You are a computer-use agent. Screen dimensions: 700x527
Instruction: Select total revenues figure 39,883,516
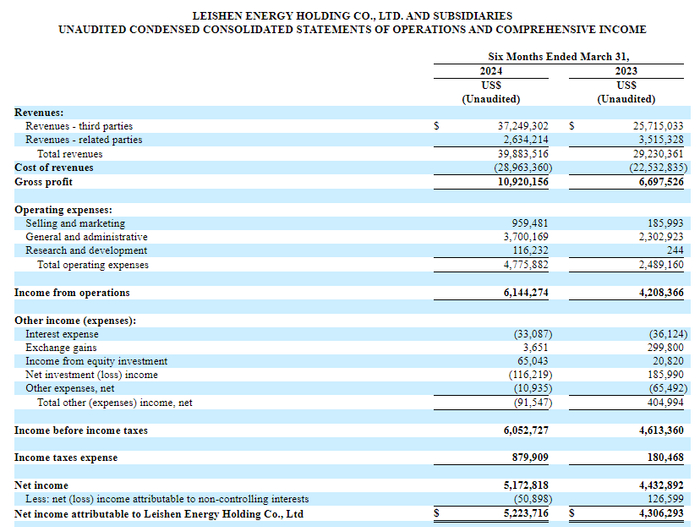point(523,154)
